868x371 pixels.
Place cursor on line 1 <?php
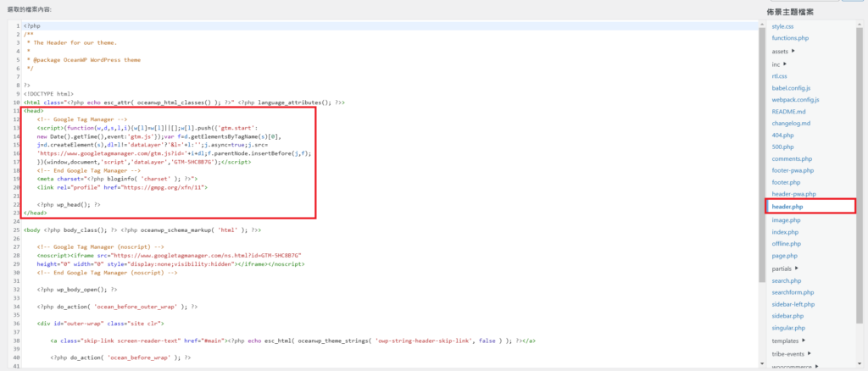pos(31,26)
